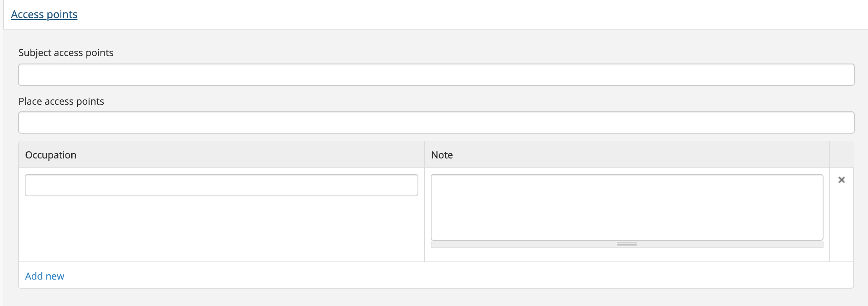Click the blank header cell above the X
Image resolution: width=868 pixels, height=306 pixels.
point(841,155)
